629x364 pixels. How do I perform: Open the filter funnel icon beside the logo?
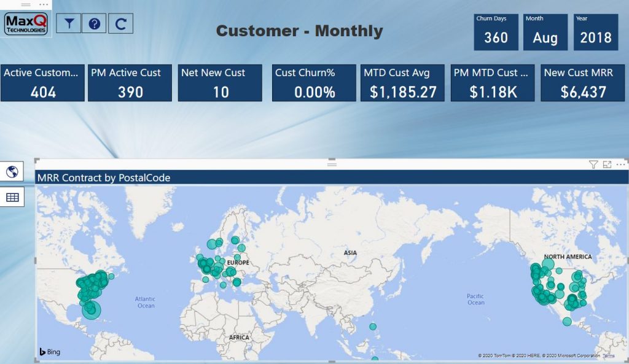click(68, 23)
